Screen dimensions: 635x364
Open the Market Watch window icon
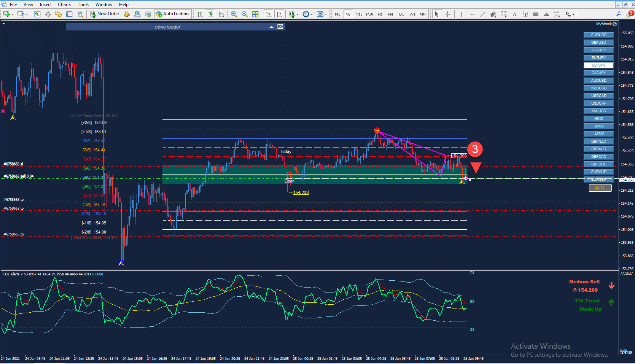37,14
